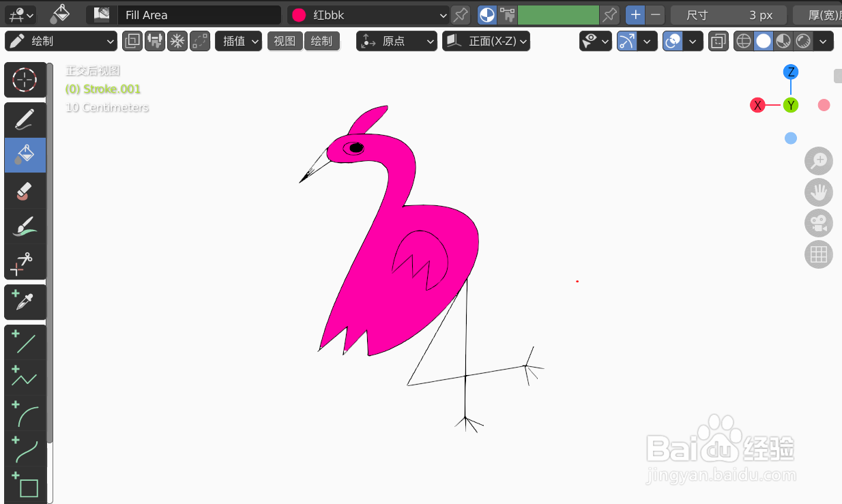Switch to rendered shading mode

point(803,42)
